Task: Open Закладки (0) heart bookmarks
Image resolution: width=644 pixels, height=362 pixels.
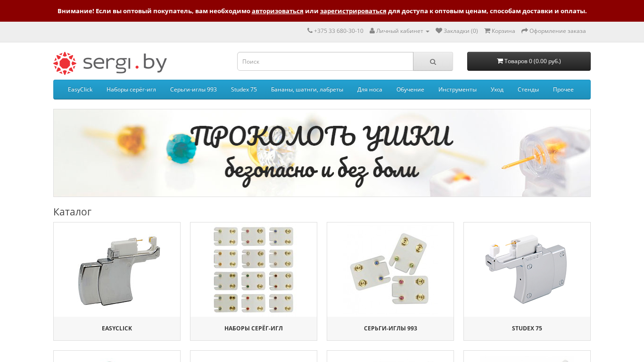Action: [457, 31]
